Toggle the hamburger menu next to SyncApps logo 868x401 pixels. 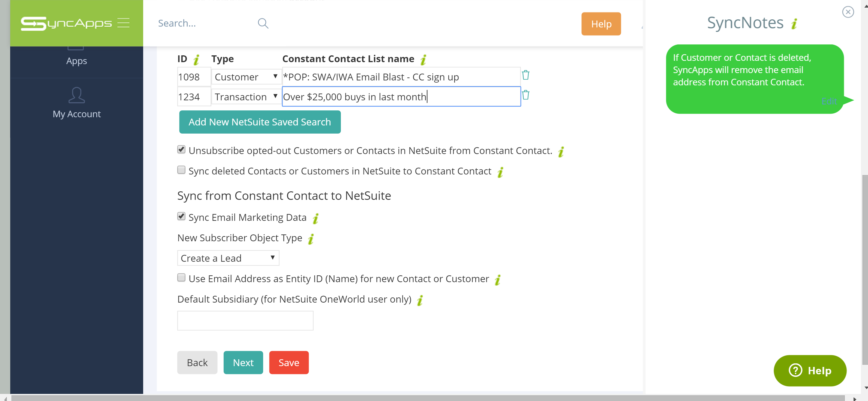(x=123, y=23)
